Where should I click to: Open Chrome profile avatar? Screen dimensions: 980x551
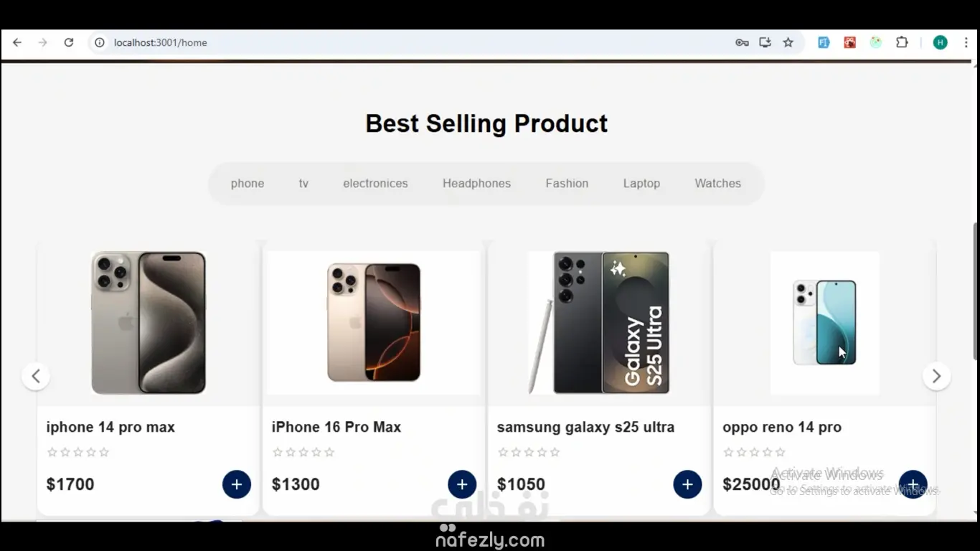click(x=940, y=42)
